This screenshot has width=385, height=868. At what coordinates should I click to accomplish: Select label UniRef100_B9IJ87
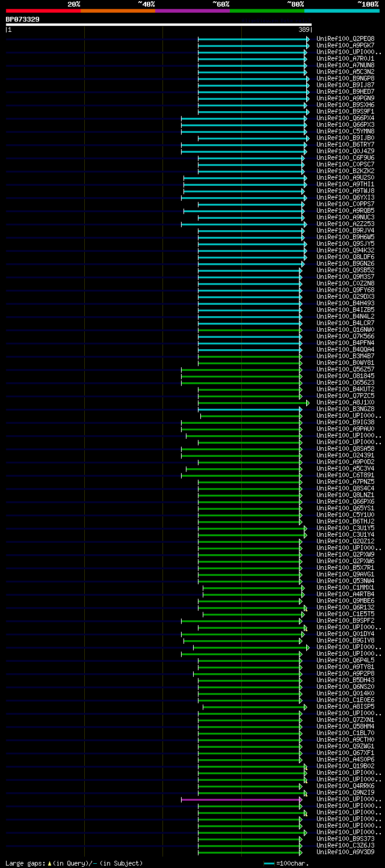point(345,85)
